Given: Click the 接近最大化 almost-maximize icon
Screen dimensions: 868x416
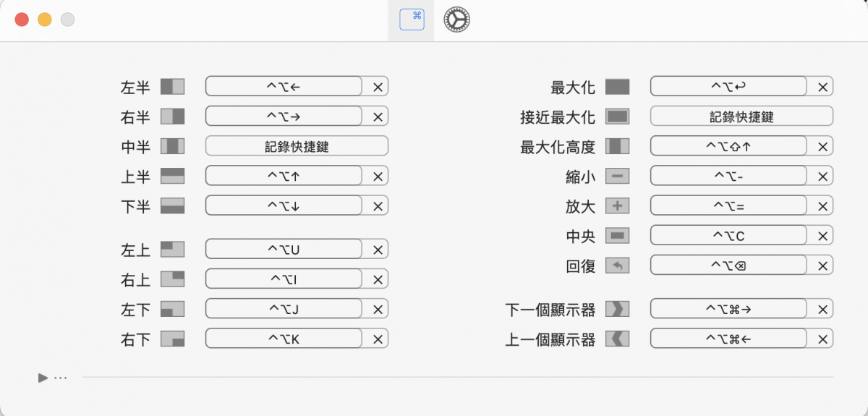Looking at the screenshot, I should coord(617,116).
